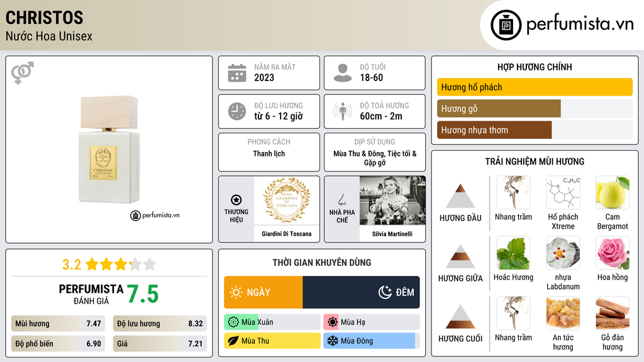The height and width of the screenshot is (362, 644).
Task: Click the person icon beside age range
Action: 343,73
